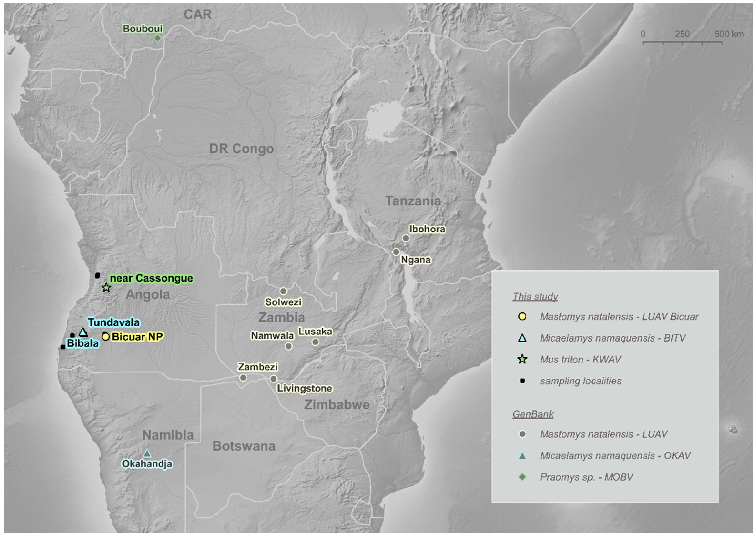Click the Zambezi circle marker
756x538 pixels.
pyautogui.click(x=243, y=378)
